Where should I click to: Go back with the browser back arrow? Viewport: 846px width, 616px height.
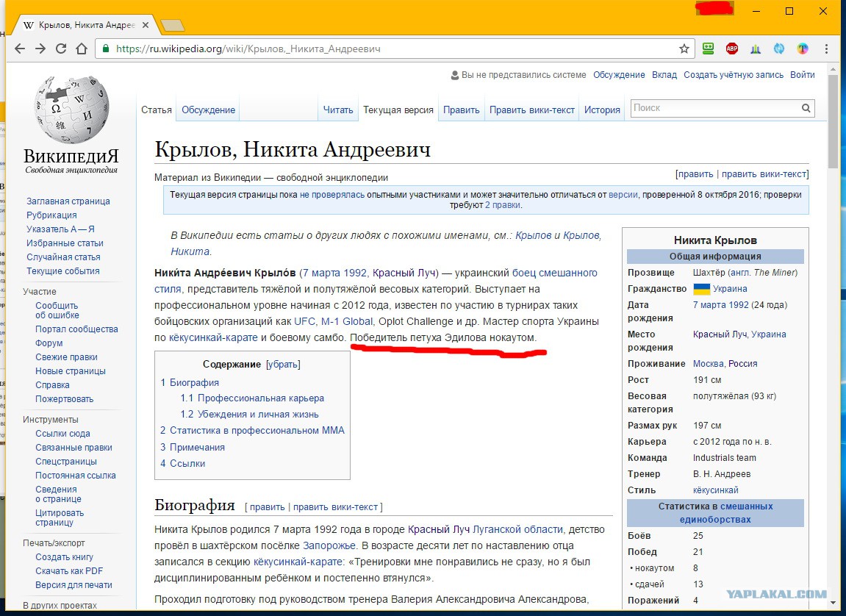(20, 49)
